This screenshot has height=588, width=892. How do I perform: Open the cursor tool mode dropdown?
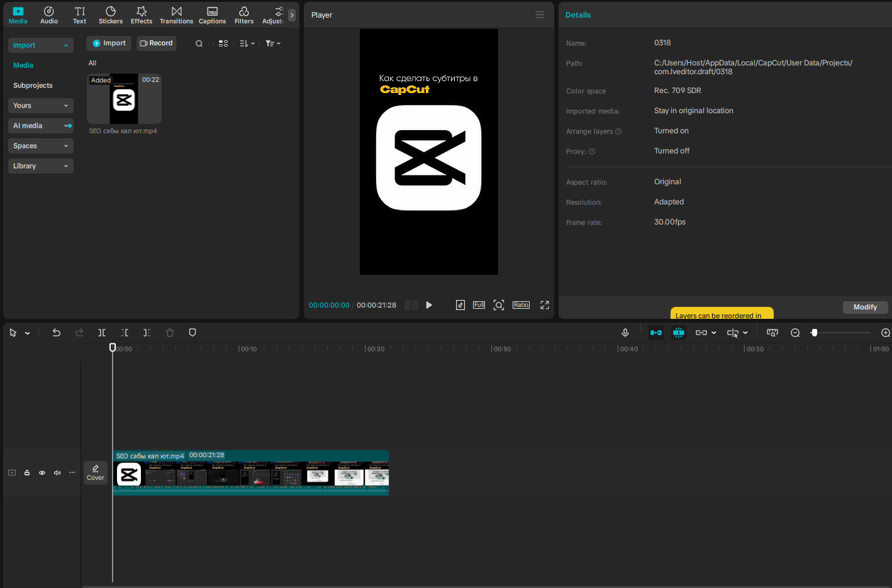28,333
